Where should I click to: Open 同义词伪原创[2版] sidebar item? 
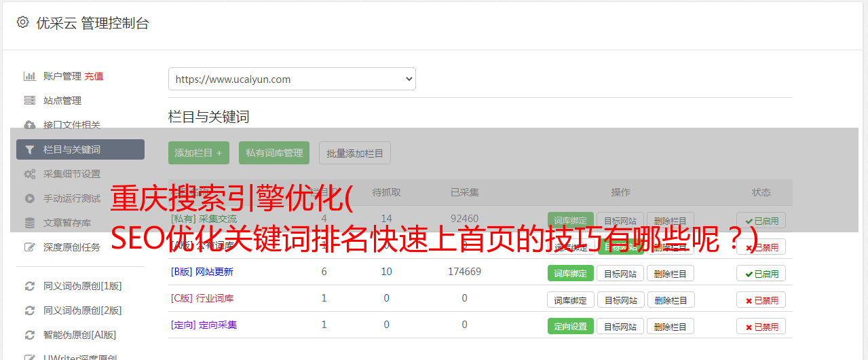coord(83,310)
